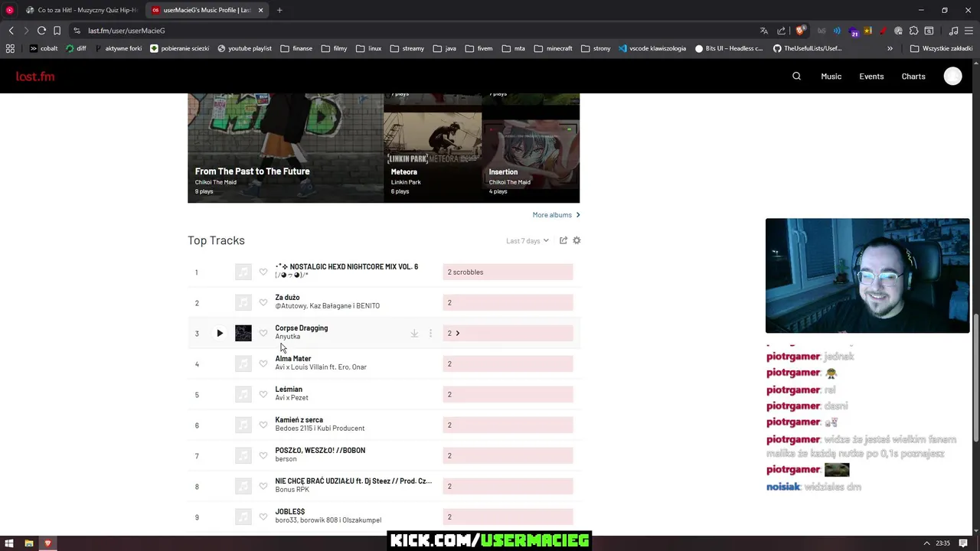Open the apps grid in bookmarks bar

click(x=10, y=48)
